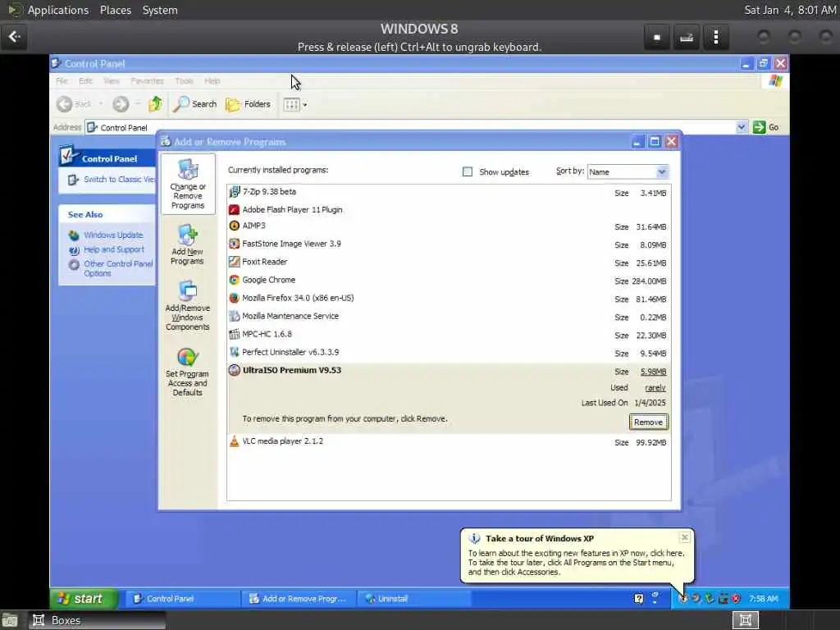840x630 pixels.
Task: Open Set Program Access and Defaults
Action: pos(188,372)
